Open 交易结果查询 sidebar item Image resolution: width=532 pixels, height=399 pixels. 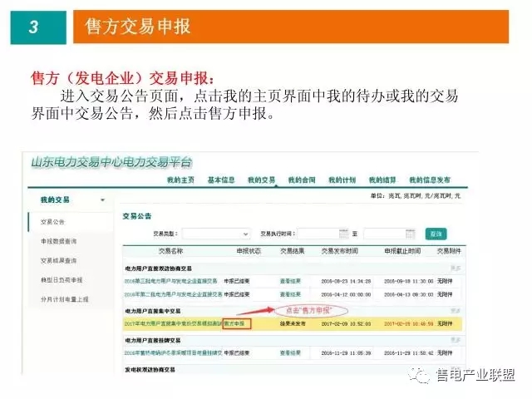click(x=58, y=260)
